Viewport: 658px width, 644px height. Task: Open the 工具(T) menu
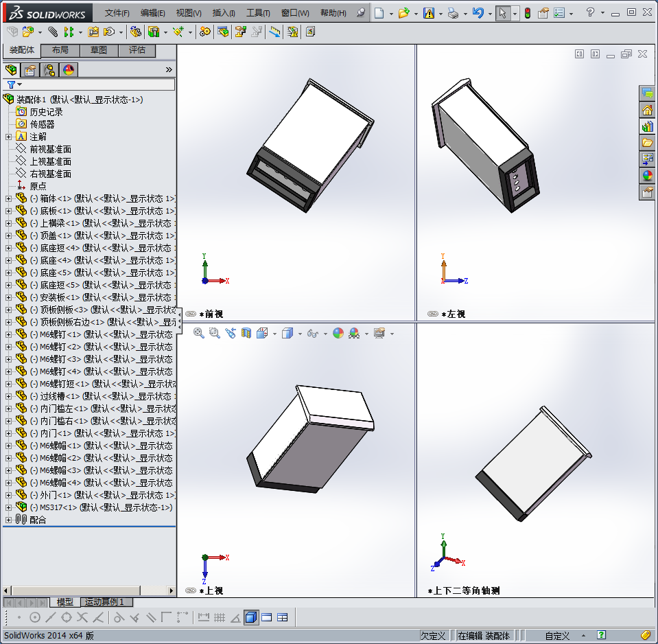click(x=258, y=13)
